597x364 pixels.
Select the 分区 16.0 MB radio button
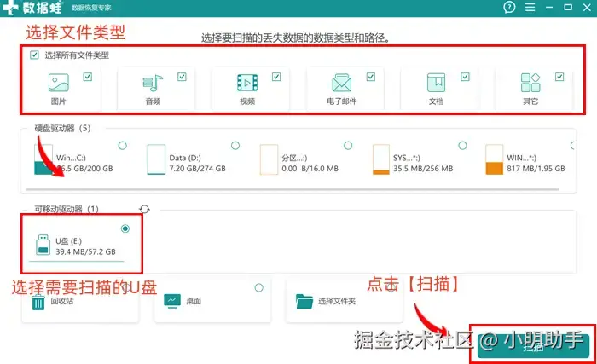tap(348, 146)
